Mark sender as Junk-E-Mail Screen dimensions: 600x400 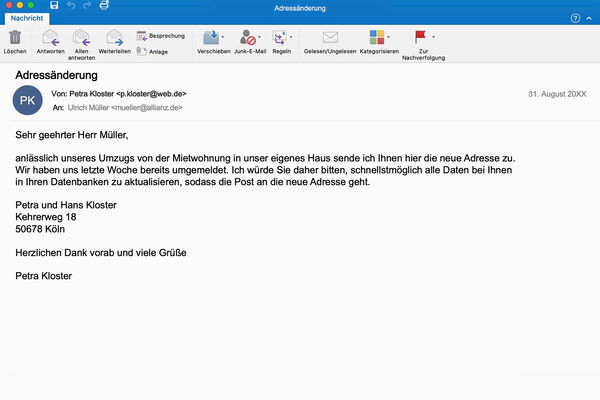click(x=250, y=42)
